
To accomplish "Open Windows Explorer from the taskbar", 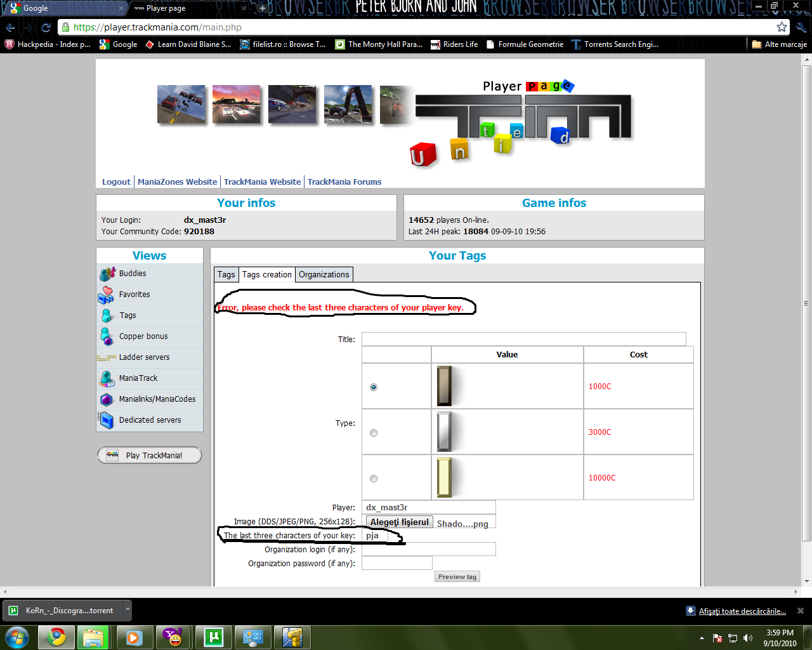I will [x=93, y=637].
